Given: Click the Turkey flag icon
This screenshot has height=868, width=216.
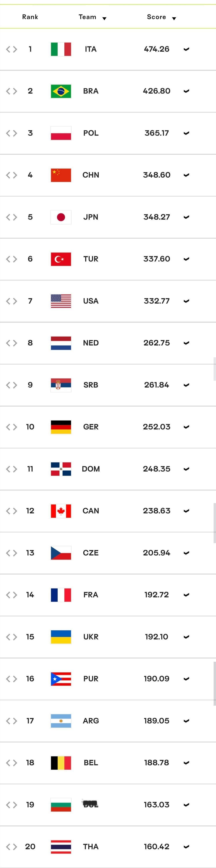Looking at the screenshot, I should [61, 259].
